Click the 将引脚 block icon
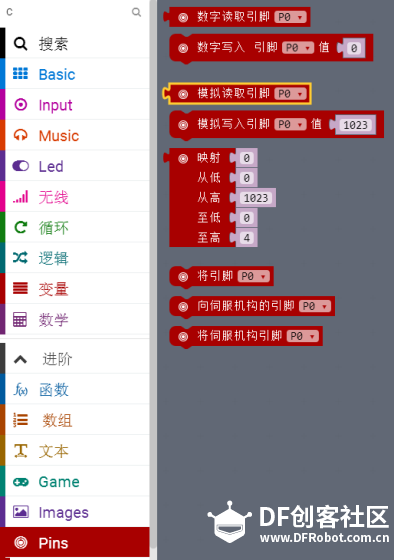This screenshot has width=395, height=560. (x=183, y=276)
